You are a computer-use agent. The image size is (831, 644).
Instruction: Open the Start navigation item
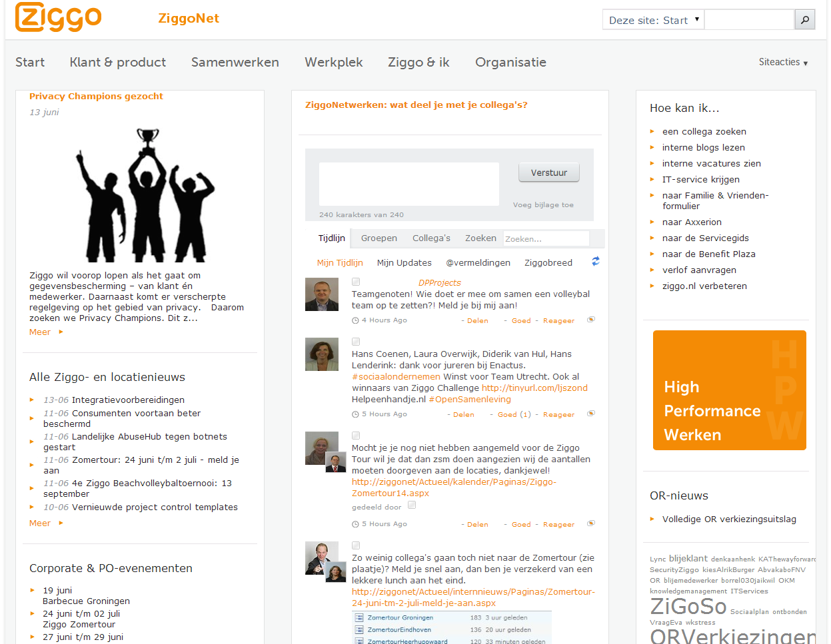click(30, 62)
